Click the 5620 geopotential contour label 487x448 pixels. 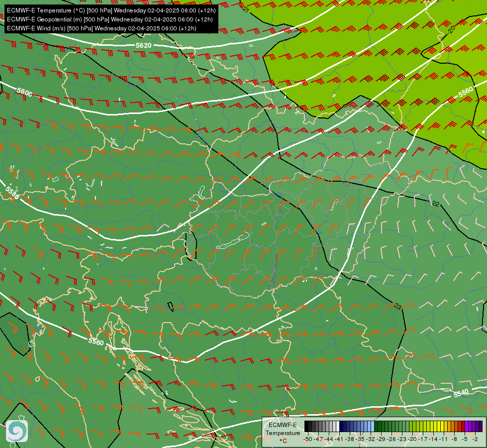[x=143, y=46]
